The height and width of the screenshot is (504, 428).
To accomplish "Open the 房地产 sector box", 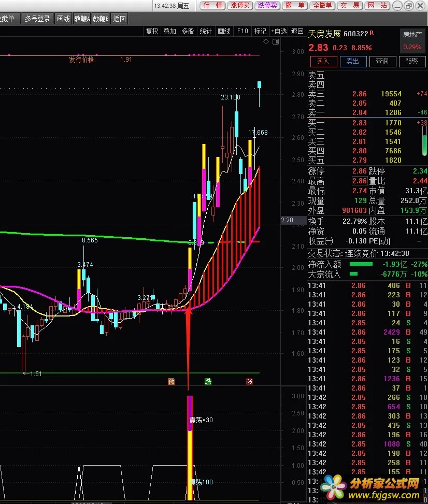I will [x=412, y=40].
